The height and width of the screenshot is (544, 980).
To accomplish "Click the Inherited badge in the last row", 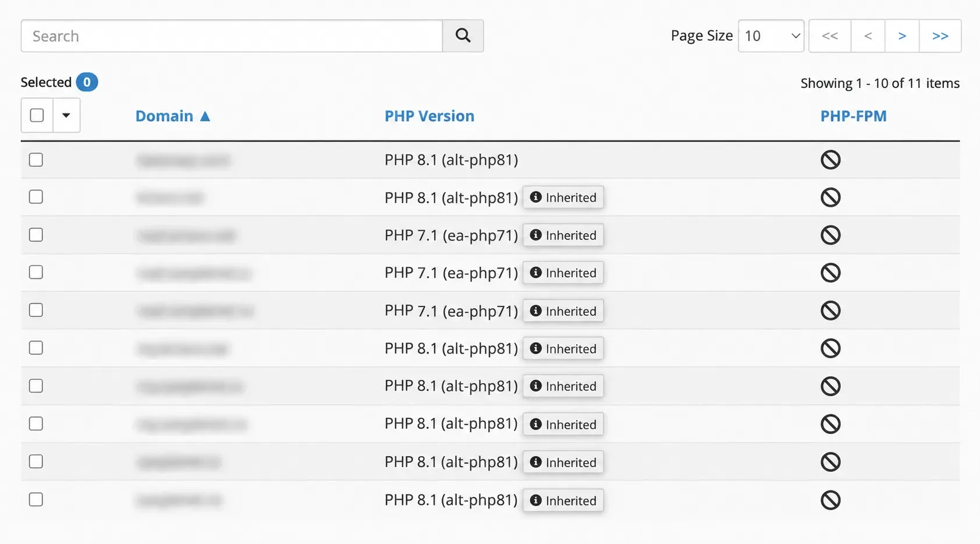I will (563, 500).
